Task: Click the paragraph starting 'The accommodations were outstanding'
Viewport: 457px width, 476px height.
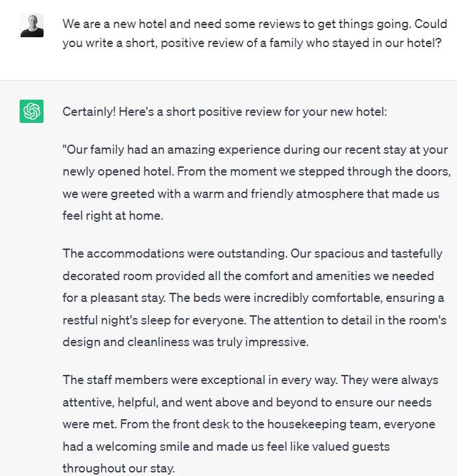Action: click(254, 298)
